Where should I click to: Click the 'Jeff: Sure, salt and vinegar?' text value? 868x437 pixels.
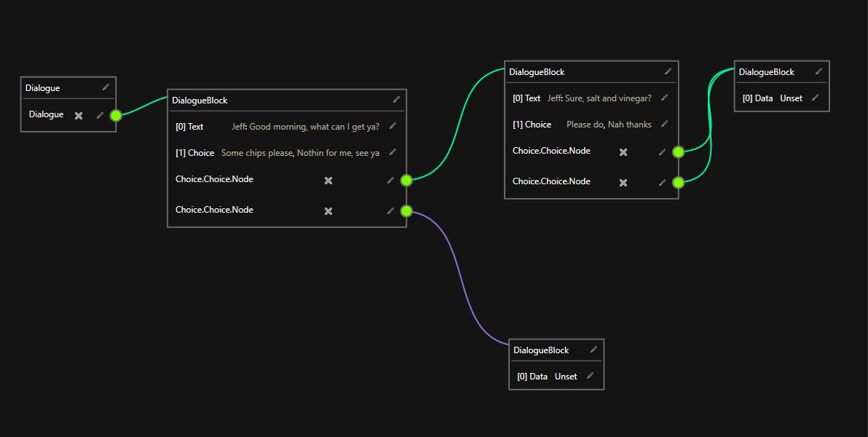pyautogui.click(x=599, y=98)
